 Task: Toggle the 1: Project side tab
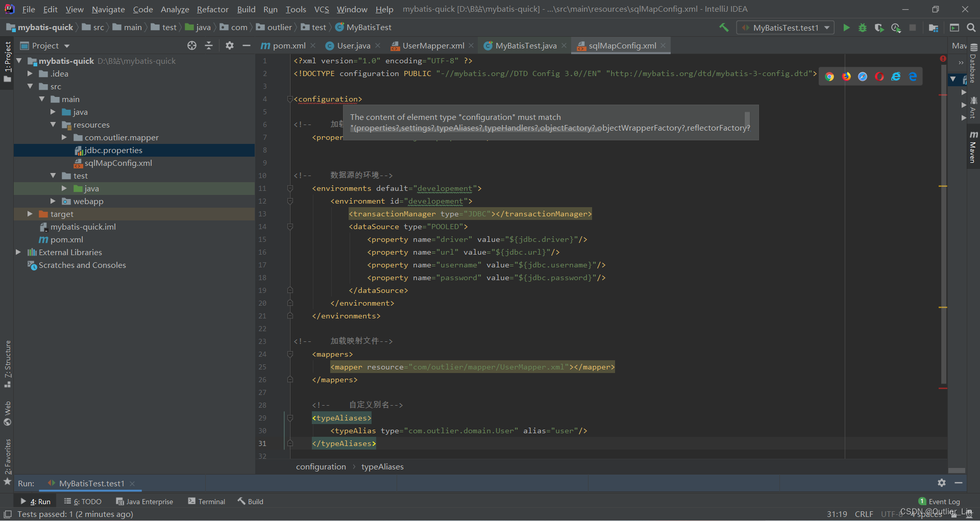tap(7, 62)
